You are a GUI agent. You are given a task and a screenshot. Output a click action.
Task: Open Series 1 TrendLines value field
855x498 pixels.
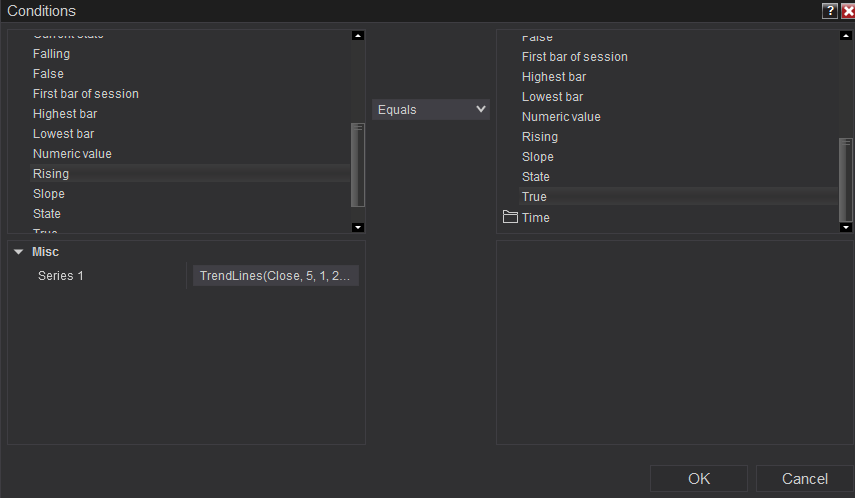[x=275, y=275]
